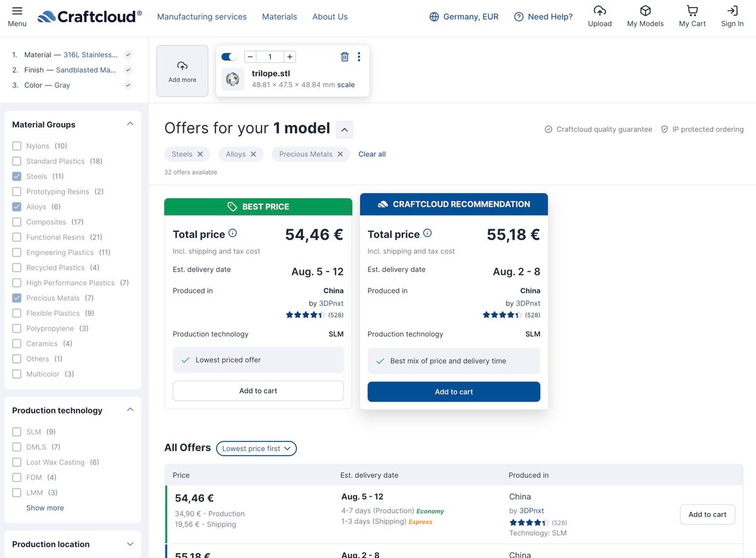
Task: Check the Standard Plastics checkbox
Action: click(17, 161)
